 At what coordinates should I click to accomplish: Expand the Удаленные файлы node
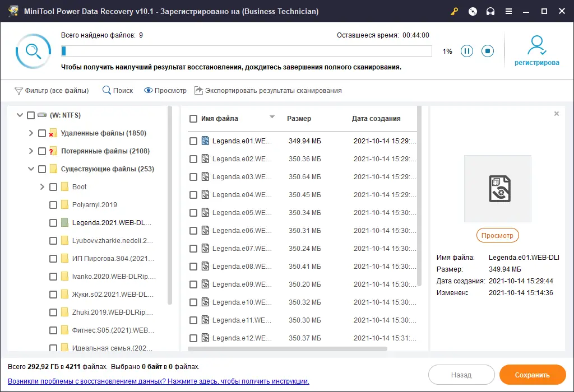(x=31, y=133)
